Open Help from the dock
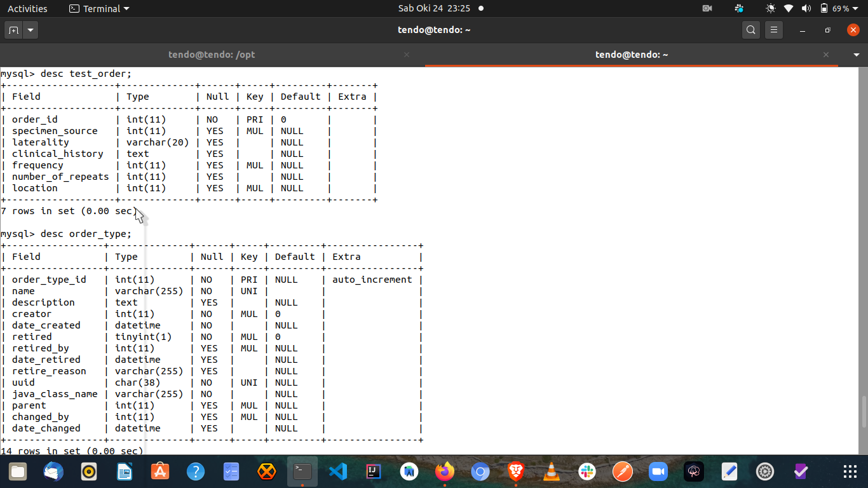Image resolution: width=868 pixels, height=488 pixels. (196, 471)
